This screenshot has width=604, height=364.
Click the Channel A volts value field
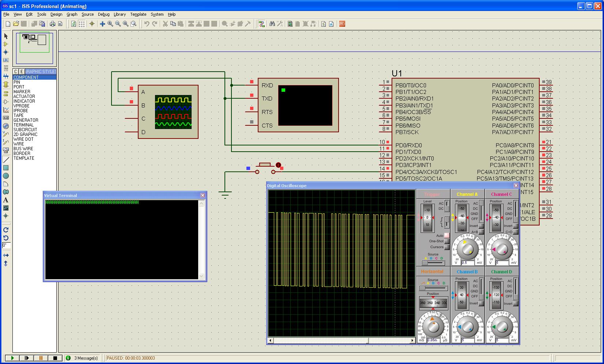pos(467,263)
